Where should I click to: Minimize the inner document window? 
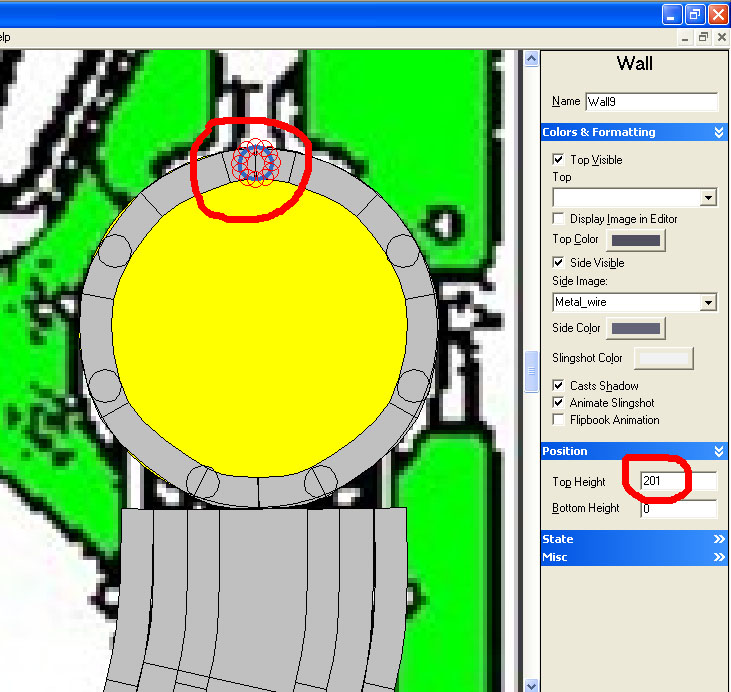685,37
